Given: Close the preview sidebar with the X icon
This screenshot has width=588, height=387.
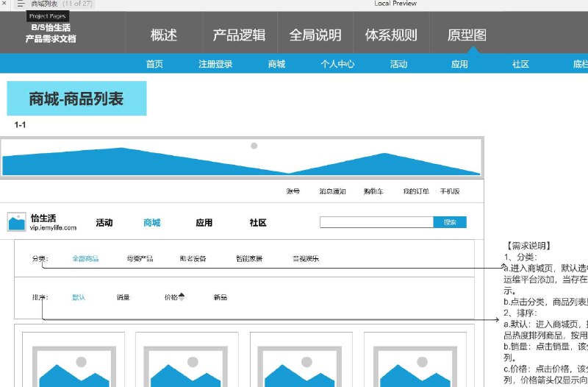Looking at the screenshot, I should pyautogui.click(x=4, y=3).
